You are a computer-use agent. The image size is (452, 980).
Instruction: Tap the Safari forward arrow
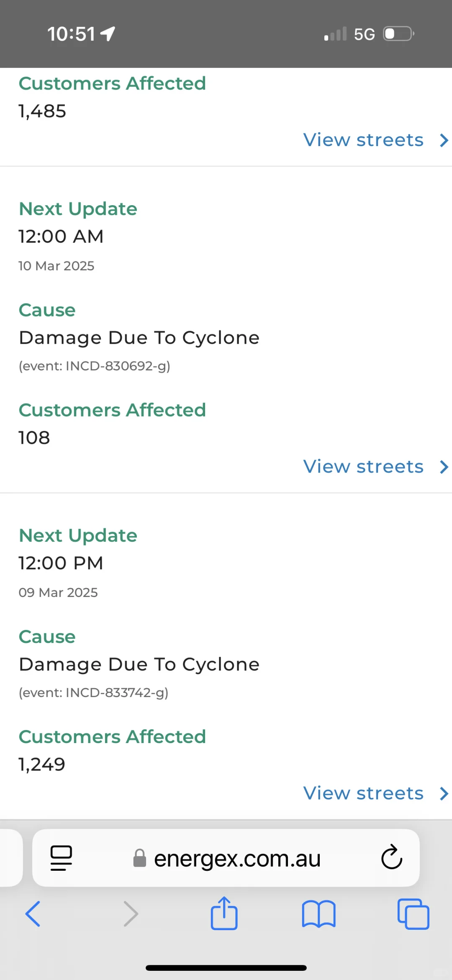(x=131, y=914)
